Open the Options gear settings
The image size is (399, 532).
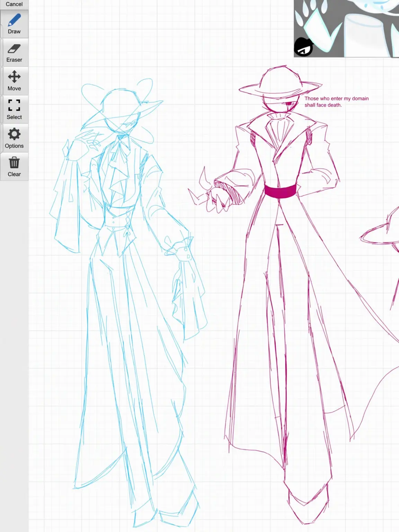tap(14, 139)
